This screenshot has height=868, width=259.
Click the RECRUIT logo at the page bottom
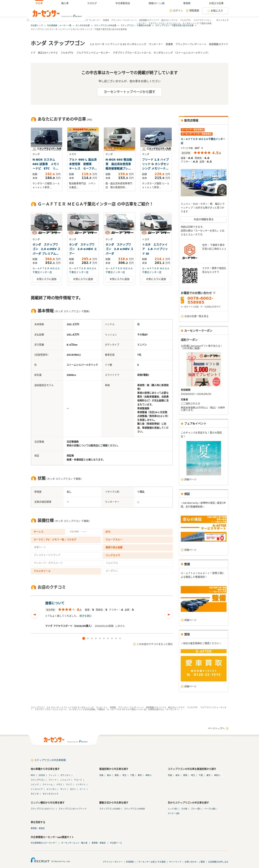coord(40,860)
